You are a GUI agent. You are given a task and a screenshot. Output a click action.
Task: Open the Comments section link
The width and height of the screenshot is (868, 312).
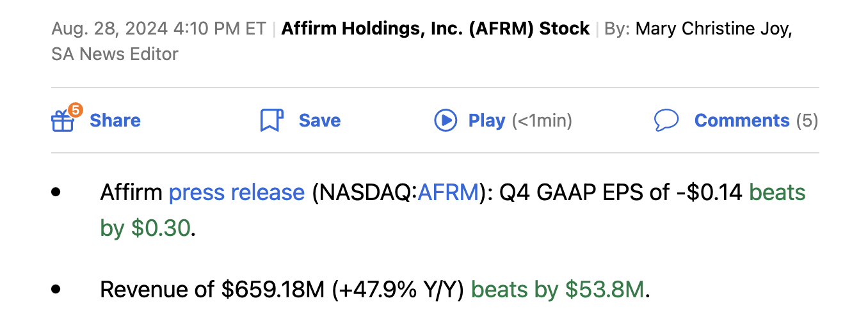pos(742,120)
